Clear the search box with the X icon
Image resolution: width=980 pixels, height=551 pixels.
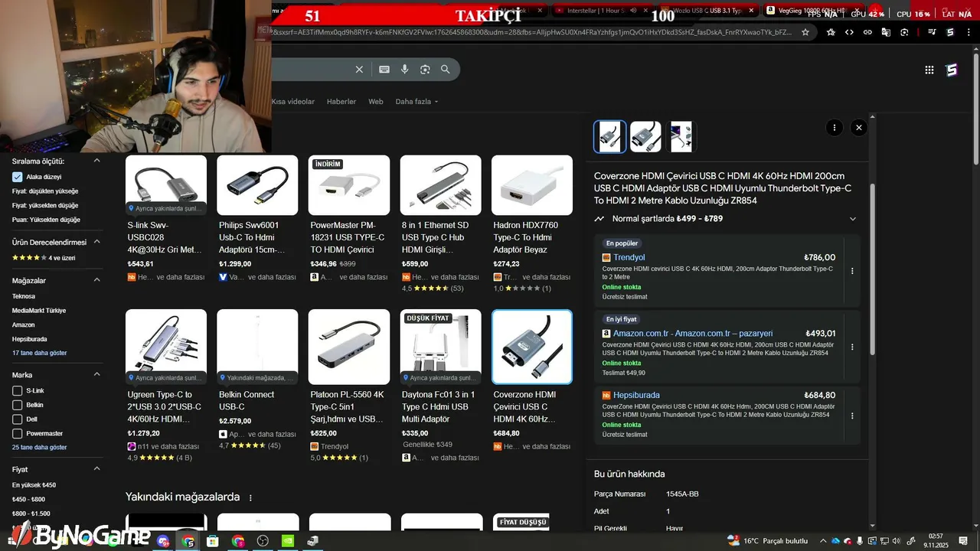tap(359, 70)
